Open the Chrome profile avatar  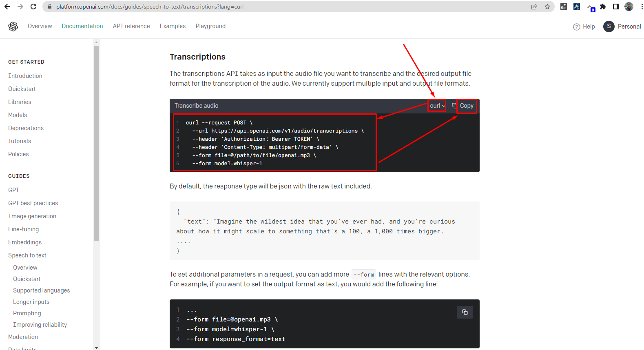pyautogui.click(x=629, y=7)
